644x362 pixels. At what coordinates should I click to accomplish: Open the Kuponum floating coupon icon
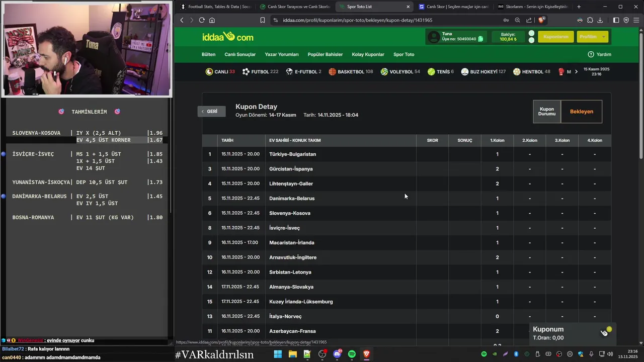(605, 332)
